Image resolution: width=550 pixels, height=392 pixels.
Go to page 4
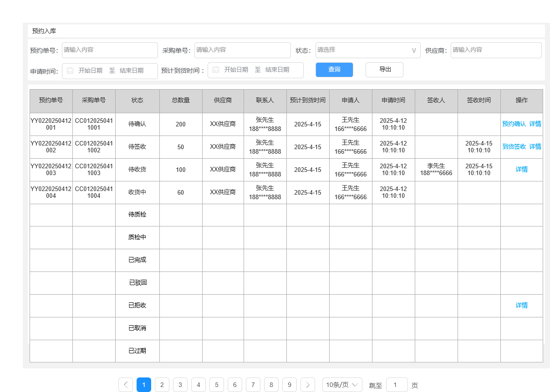click(x=199, y=385)
